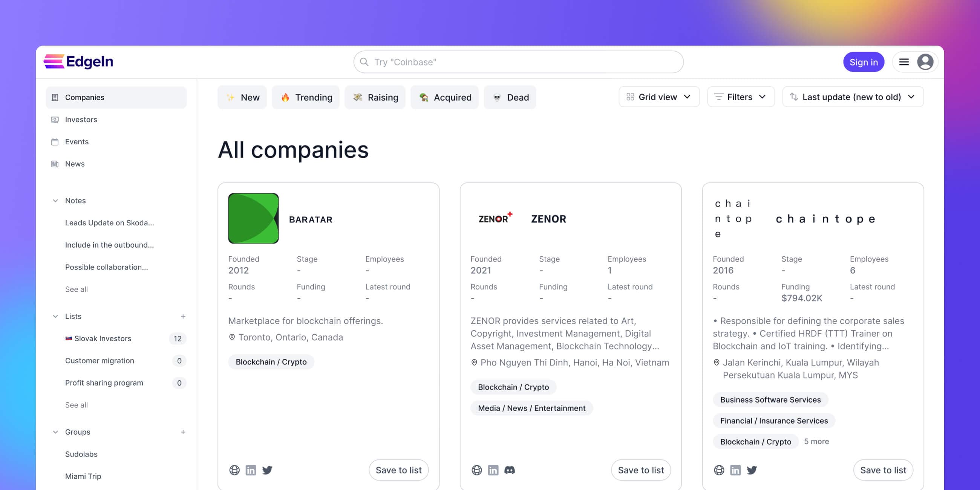This screenshot has width=980, height=490.
Task: Open the Filters dropdown
Action: [741, 97]
